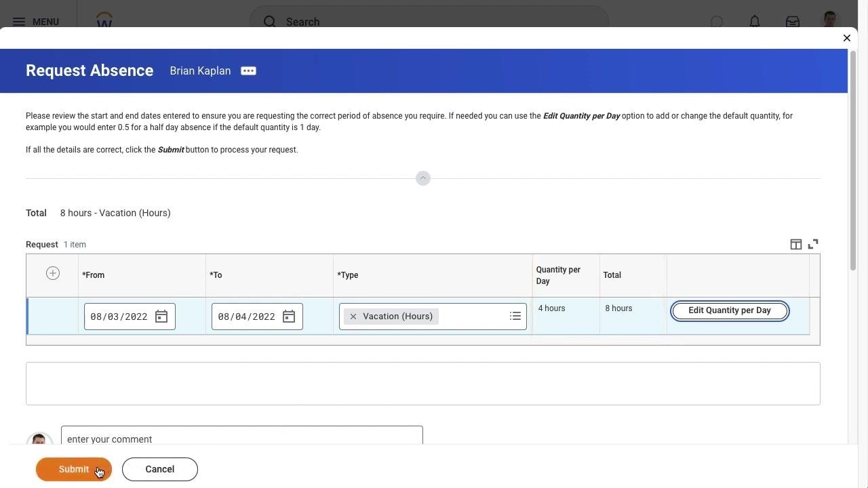Open the From date calendar picker
The height and width of the screenshot is (488, 868).
(x=161, y=317)
